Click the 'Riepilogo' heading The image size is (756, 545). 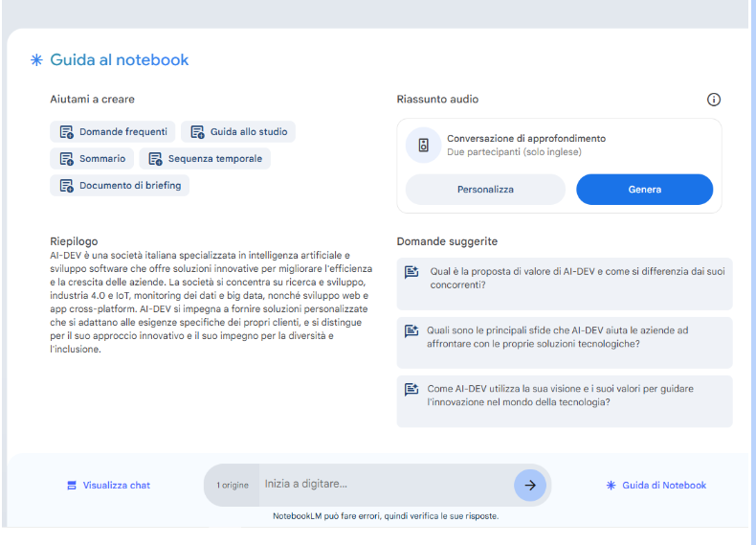pyautogui.click(x=74, y=241)
